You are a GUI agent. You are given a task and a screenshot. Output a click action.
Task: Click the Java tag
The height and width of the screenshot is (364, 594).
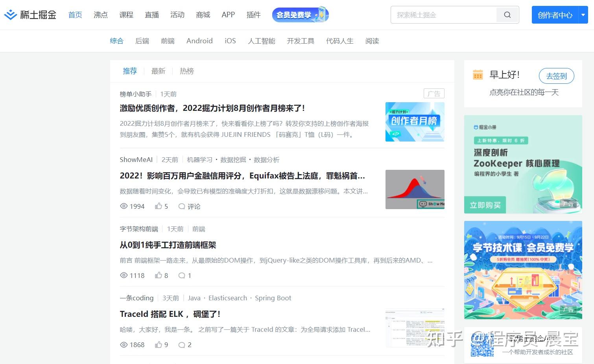194,298
